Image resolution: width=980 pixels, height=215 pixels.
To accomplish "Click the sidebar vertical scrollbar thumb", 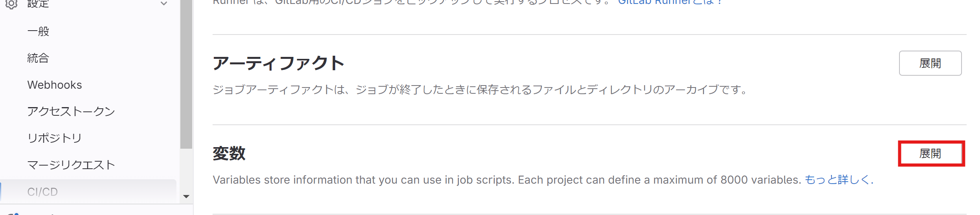I will point(186,74).
